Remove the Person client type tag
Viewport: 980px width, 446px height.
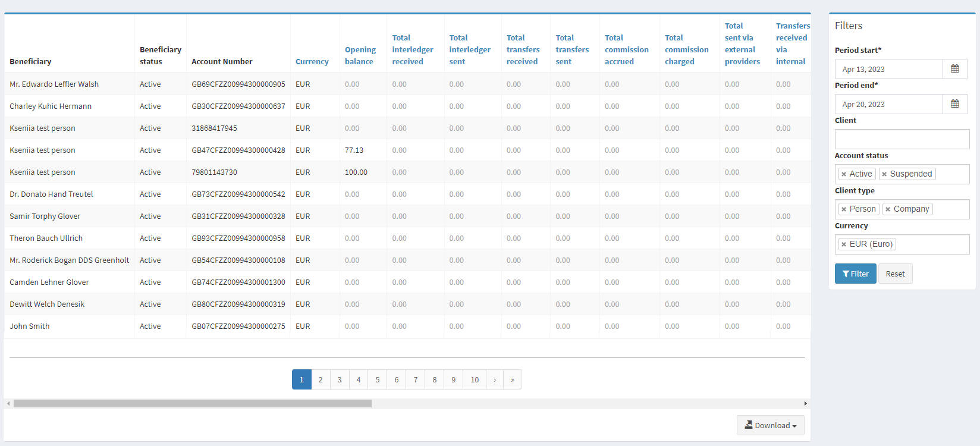tap(844, 209)
